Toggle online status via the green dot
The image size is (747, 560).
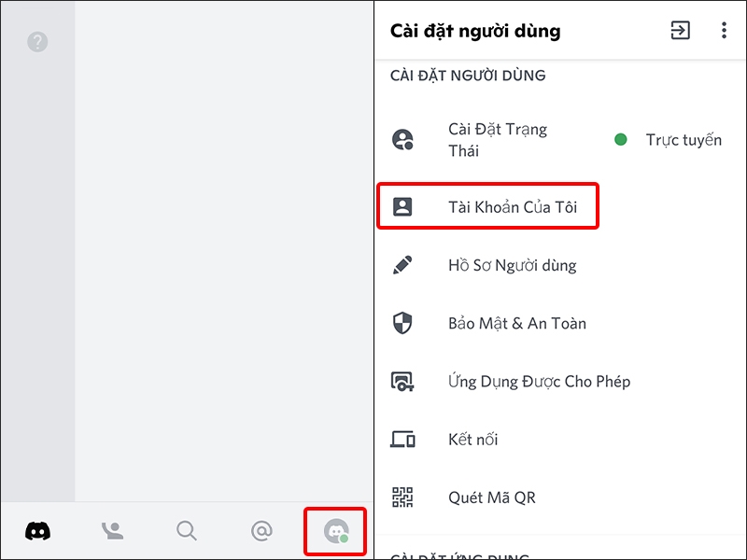(x=621, y=139)
